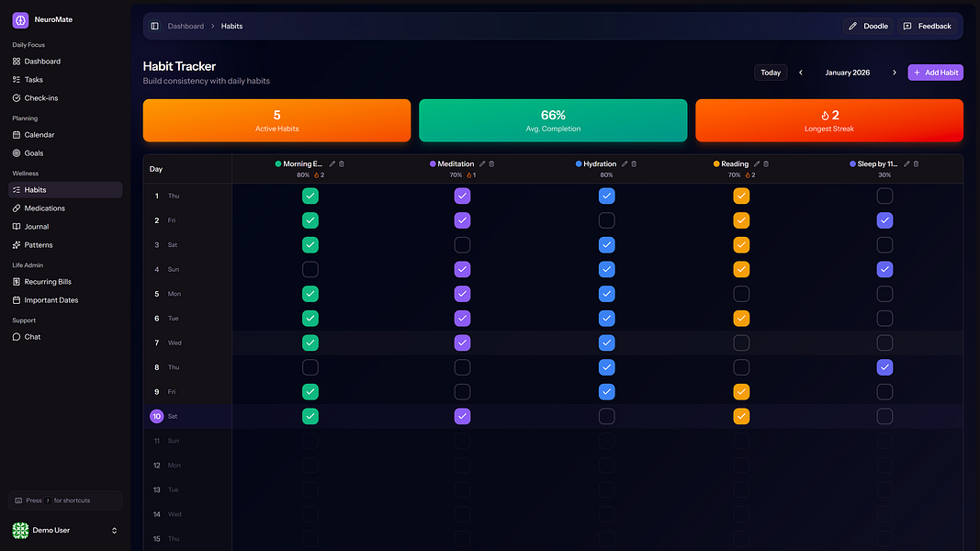Open Tasks in the sidebar
980x551 pixels.
click(x=65, y=80)
